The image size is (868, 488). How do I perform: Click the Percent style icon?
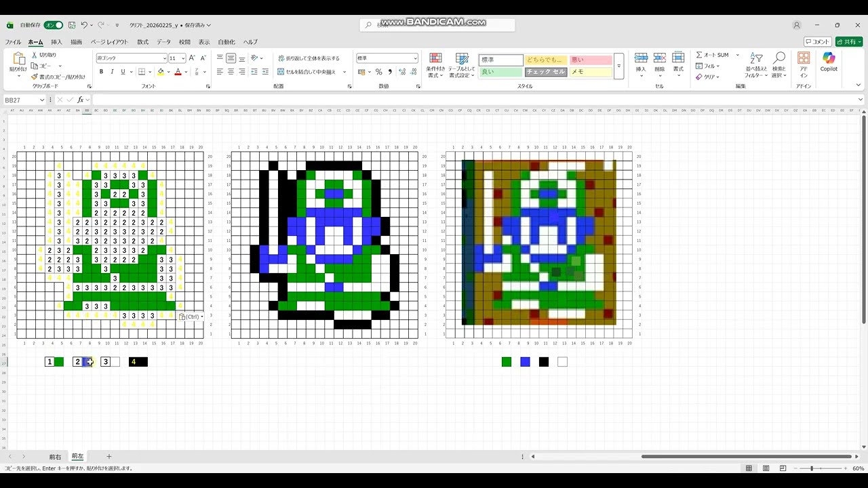pos(378,72)
